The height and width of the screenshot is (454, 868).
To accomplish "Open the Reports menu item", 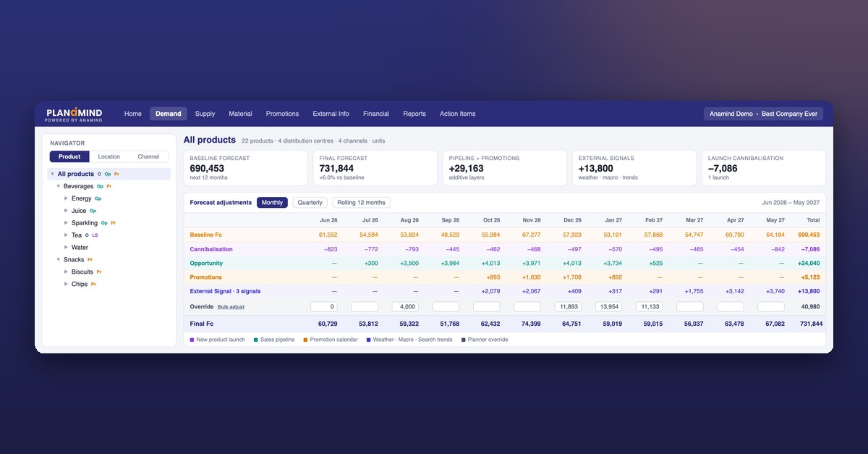I will click(414, 114).
